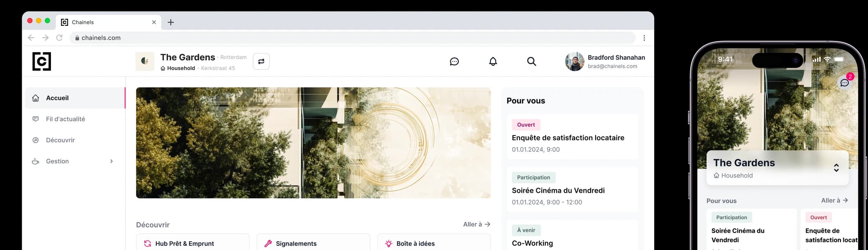The image size is (868, 250).
Task: Click the Pour vous heading on the phone
Action: click(x=721, y=201)
